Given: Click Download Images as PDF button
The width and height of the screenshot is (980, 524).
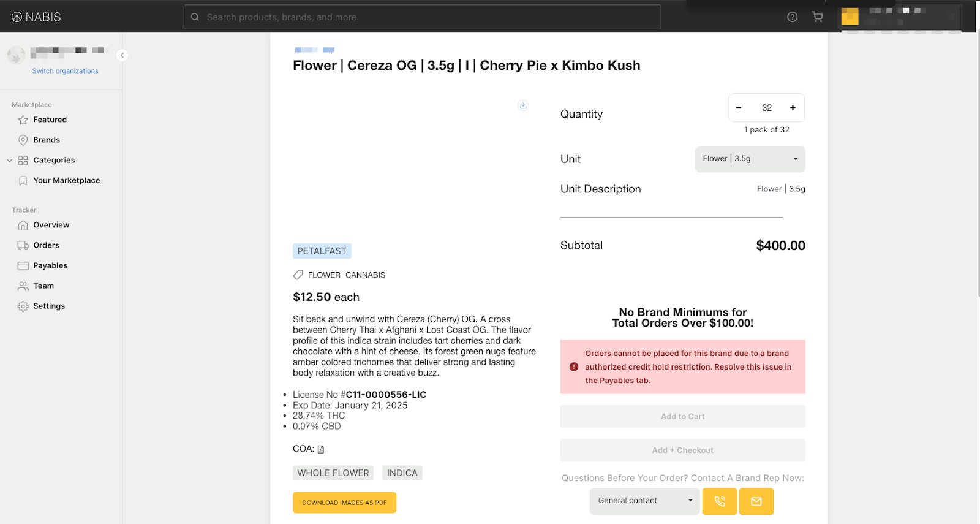Looking at the screenshot, I should click(344, 503).
